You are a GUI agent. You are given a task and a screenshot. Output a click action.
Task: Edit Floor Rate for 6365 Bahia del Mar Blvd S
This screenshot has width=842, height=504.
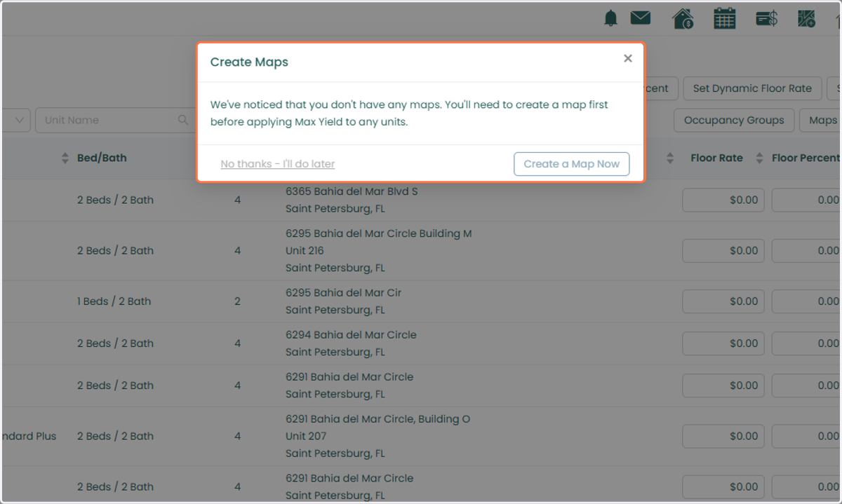click(724, 200)
